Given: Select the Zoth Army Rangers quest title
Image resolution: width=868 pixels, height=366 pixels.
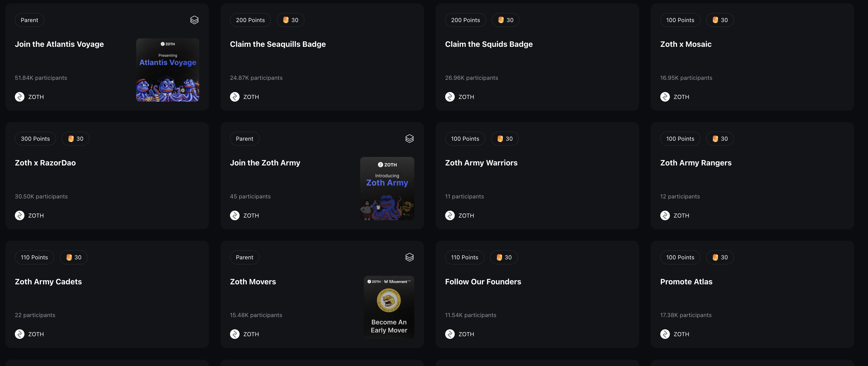Looking at the screenshot, I should 696,163.
